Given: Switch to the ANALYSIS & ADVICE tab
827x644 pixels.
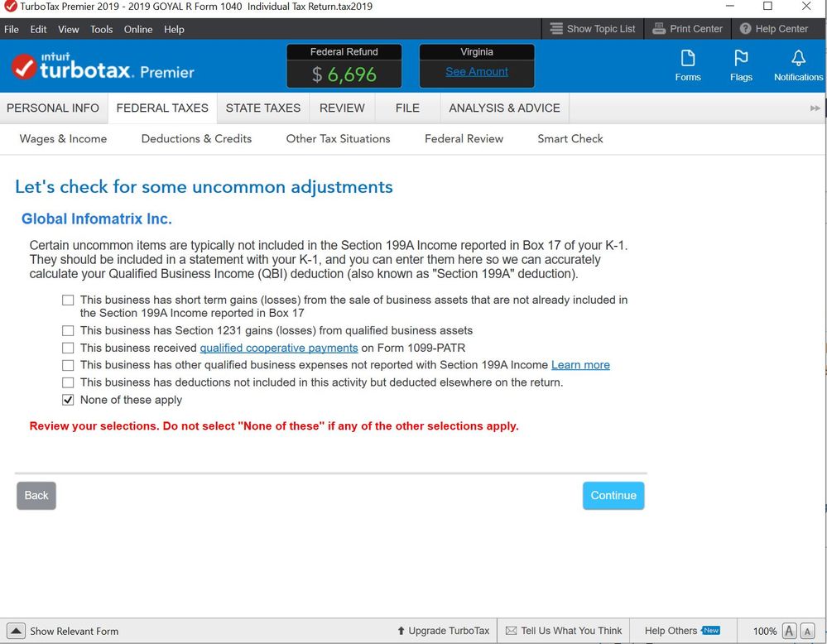Looking at the screenshot, I should point(505,108).
